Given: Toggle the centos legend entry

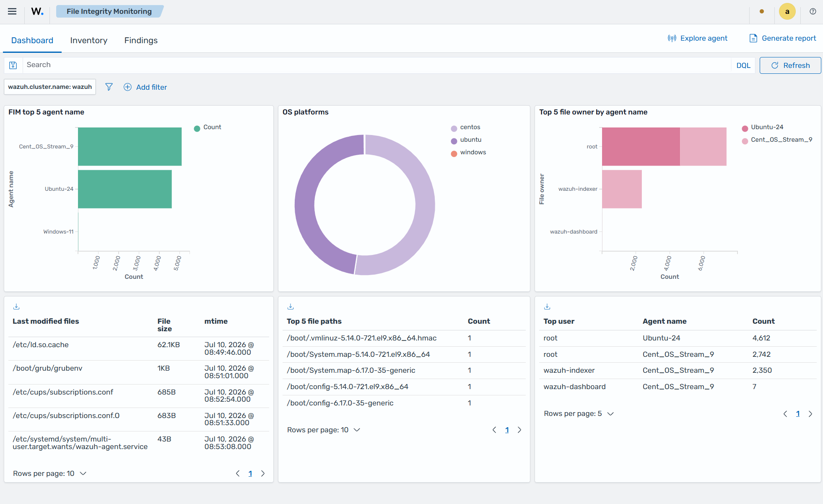Looking at the screenshot, I should click(x=465, y=127).
